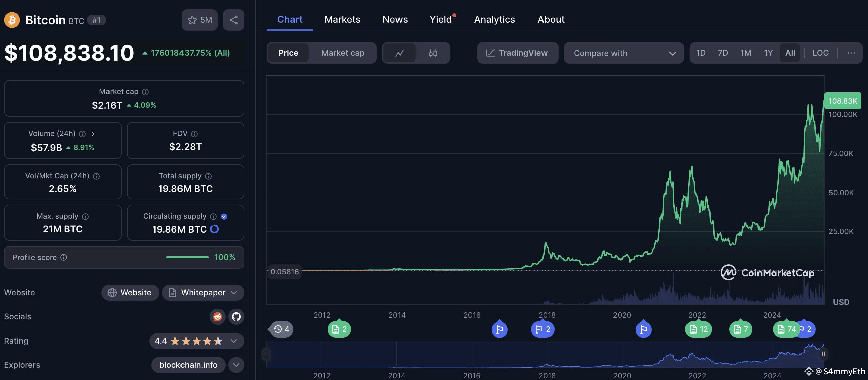This screenshot has width=868, height=380.
Task: Open the 2012 news marker with 2
Action: click(339, 329)
